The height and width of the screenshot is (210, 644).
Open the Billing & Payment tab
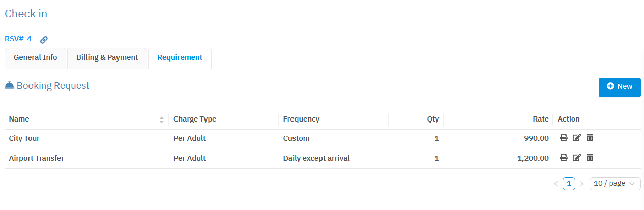point(107,58)
